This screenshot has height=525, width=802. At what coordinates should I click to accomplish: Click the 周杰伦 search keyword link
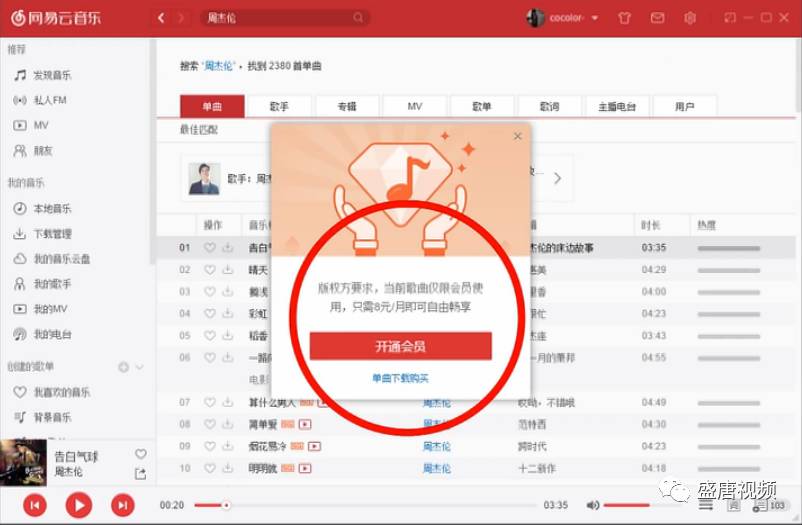[x=219, y=66]
